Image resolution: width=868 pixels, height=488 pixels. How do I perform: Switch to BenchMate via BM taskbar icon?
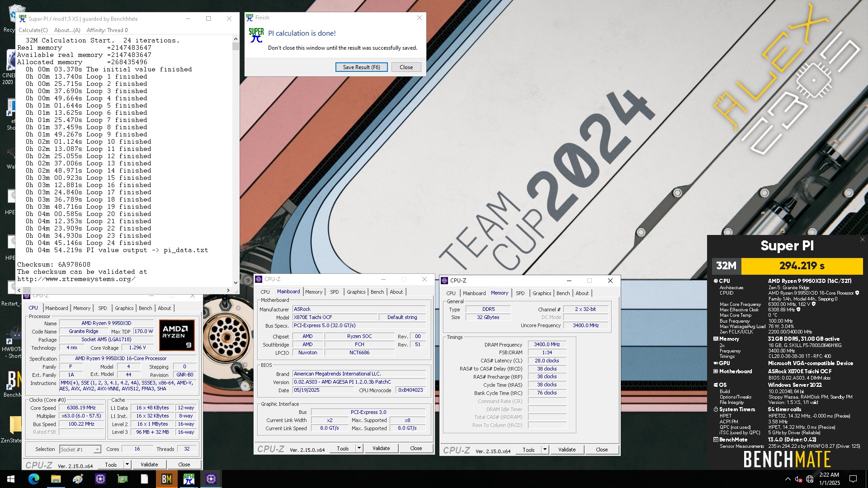pyautogui.click(x=167, y=479)
